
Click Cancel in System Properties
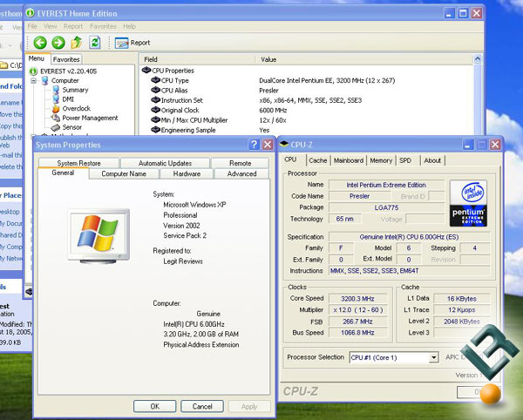pyautogui.click(x=202, y=406)
